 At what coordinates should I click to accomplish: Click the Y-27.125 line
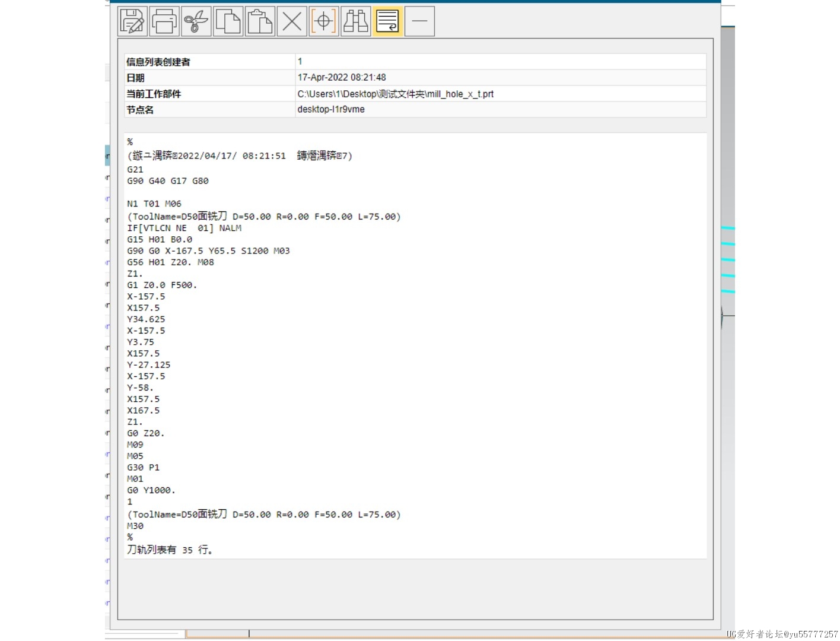point(149,365)
